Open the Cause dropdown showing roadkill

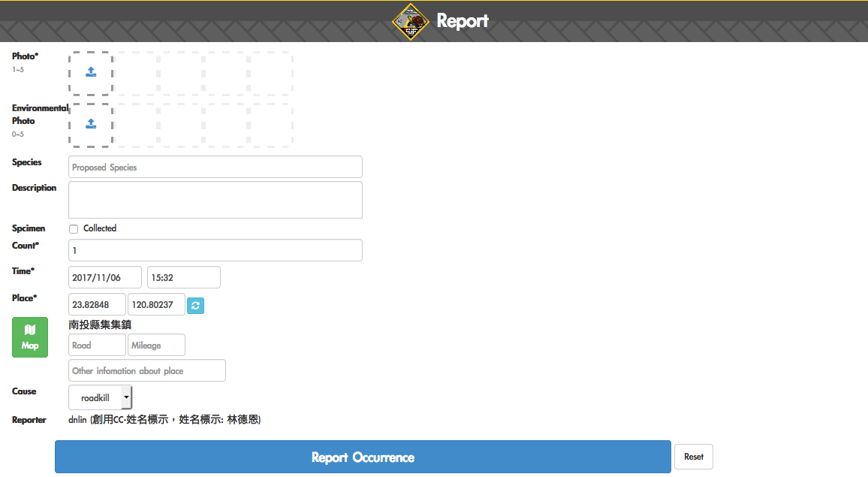coord(101,397)
